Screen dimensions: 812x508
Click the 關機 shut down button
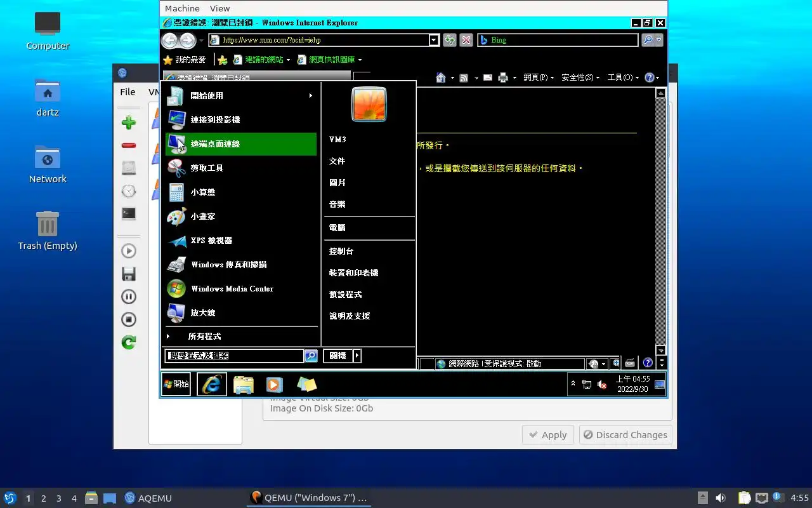click(x=338, y=356)
